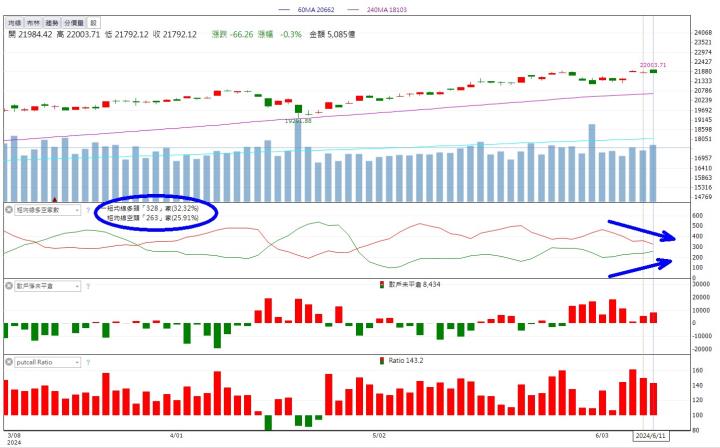Open help for 散戶未平倉 indicator
This screenshot has width=720, height=448.
(88, 286)
